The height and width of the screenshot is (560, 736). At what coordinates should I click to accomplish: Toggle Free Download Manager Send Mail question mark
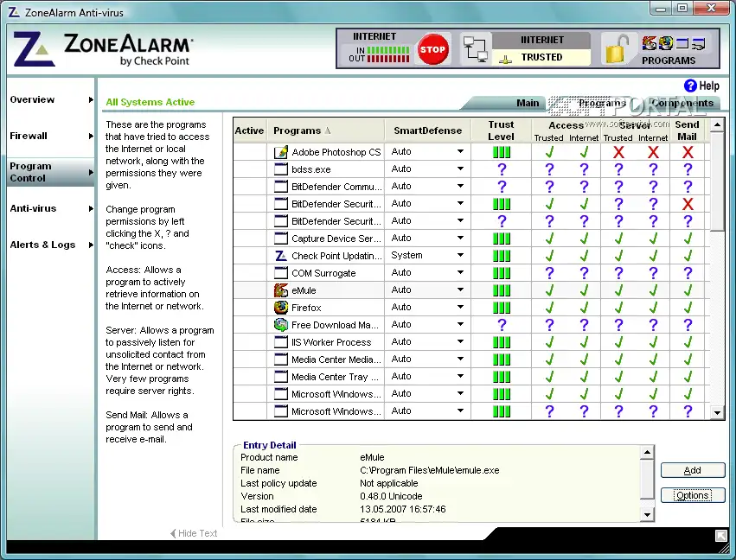click(688, 325)
